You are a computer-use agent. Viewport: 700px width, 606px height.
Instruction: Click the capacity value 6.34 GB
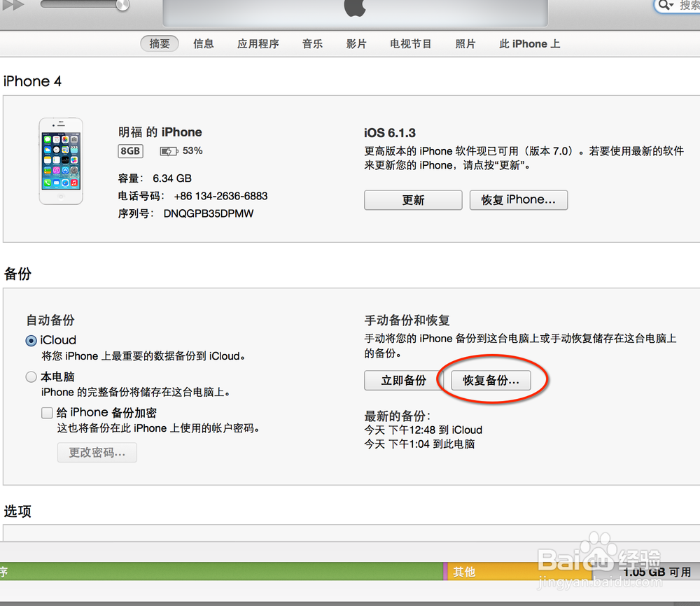point(172,178)
